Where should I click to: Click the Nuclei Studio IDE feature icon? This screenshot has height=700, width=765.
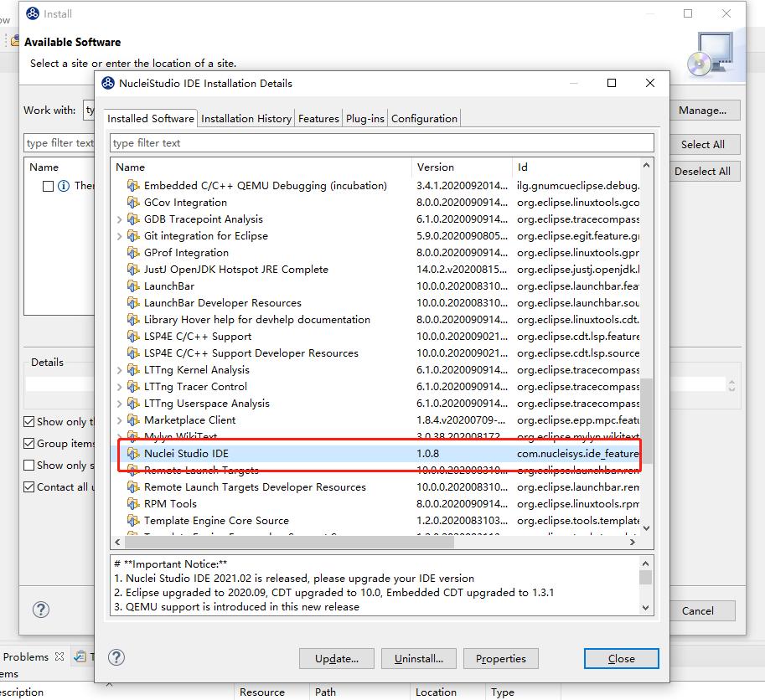pos(133,453)
